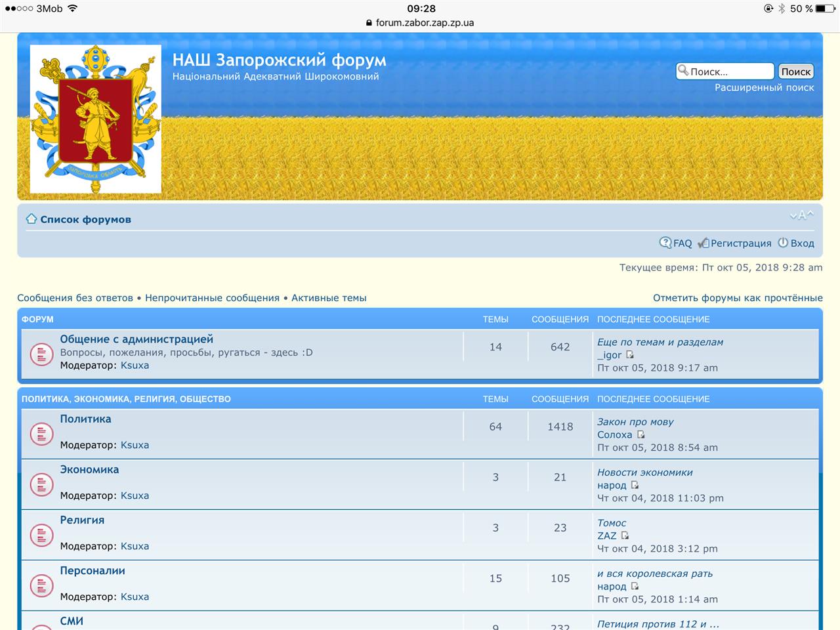Show Сообщения без ответов
The image size is (840, 630).
click(x=75, y=298)
